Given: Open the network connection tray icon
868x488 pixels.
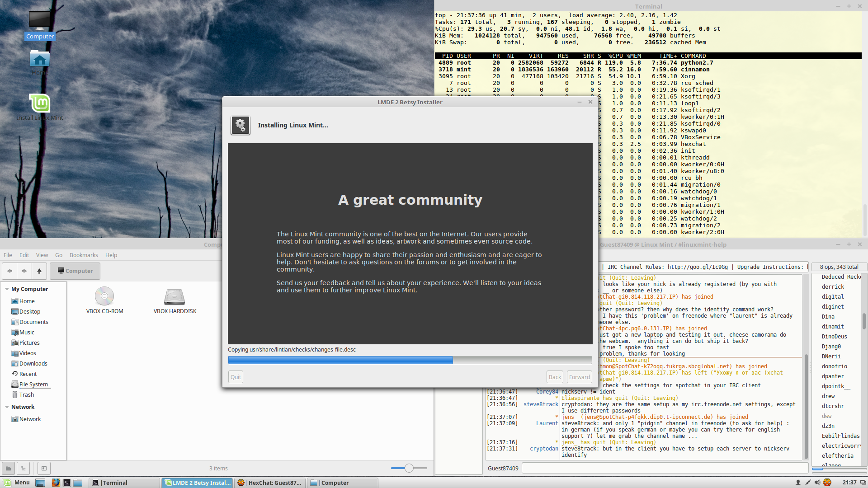Looking at the screenshot, I should pos(808,483).
